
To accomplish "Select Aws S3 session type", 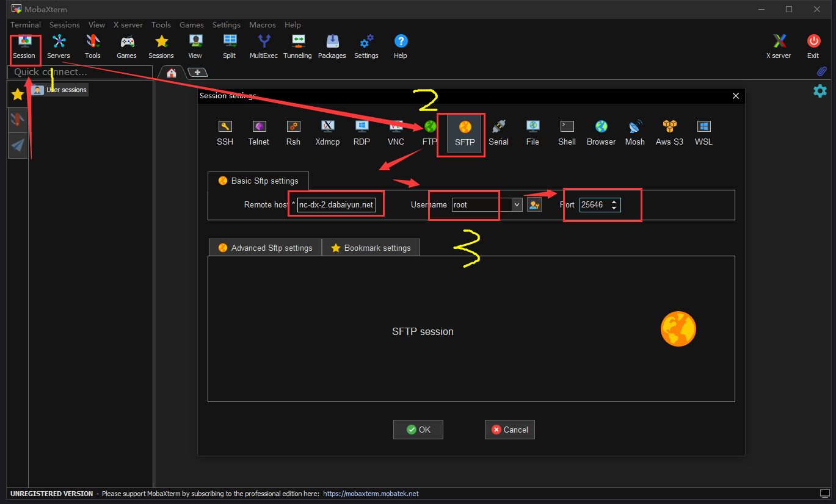I will pyautogui.click(x=670, y=132).
